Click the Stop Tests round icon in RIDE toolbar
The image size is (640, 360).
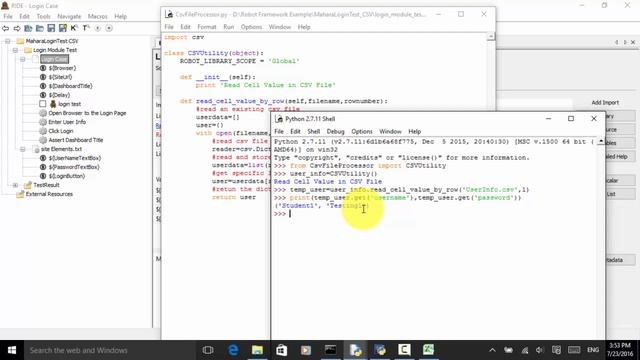(109, 28)
